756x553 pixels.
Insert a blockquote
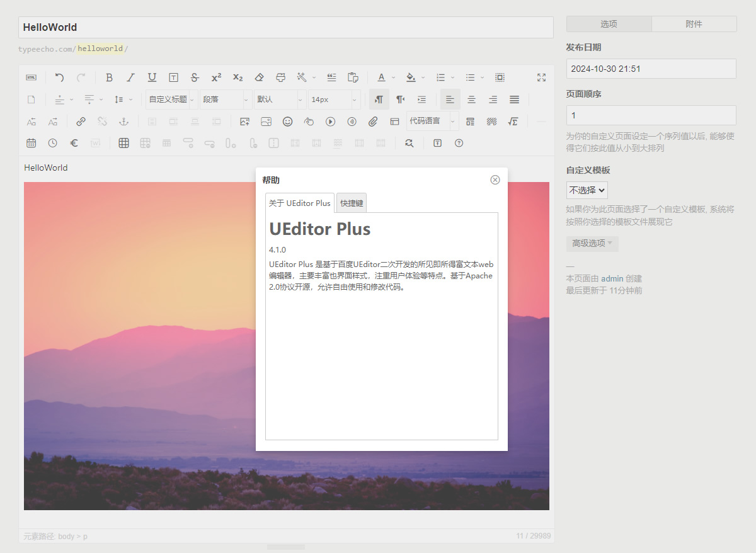(x=331, y=77)
